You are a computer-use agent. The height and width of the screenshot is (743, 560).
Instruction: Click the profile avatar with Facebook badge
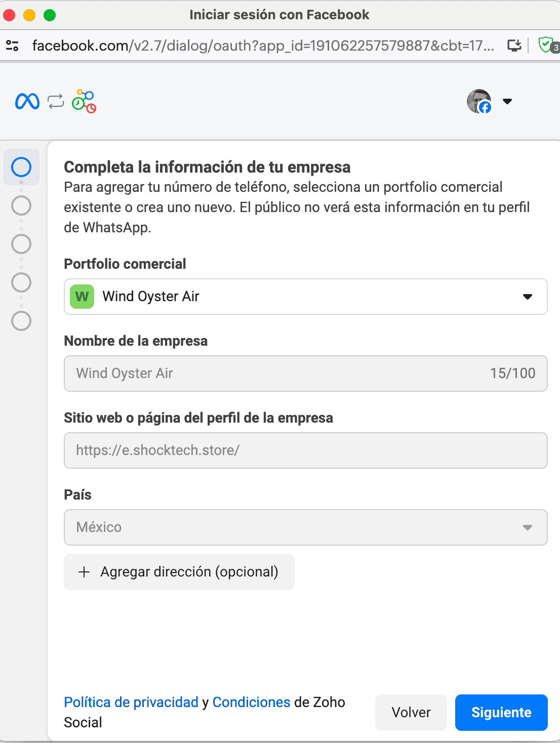click(479, 101)
